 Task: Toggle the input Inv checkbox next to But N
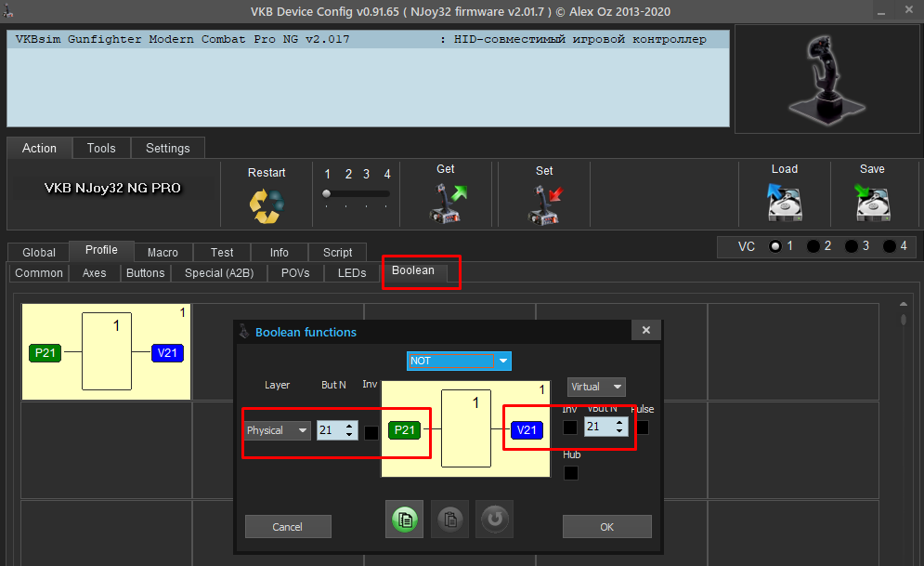[x=371, y=433]
